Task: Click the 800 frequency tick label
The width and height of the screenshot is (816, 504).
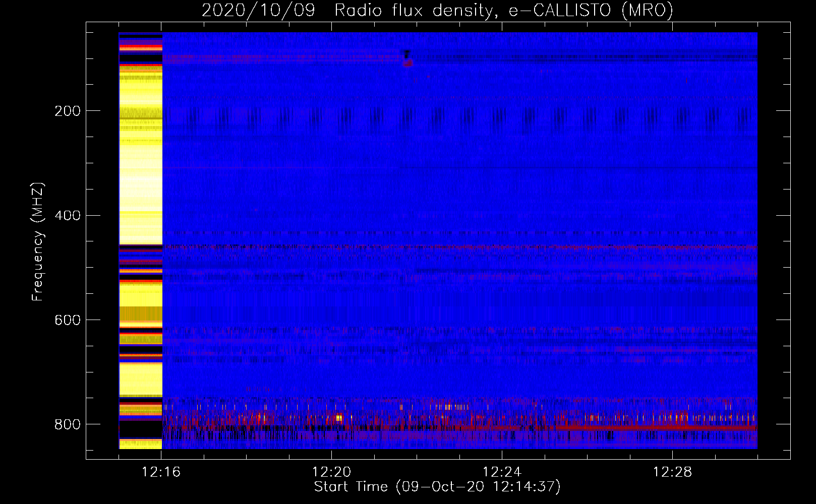Action: coord(68,424)
